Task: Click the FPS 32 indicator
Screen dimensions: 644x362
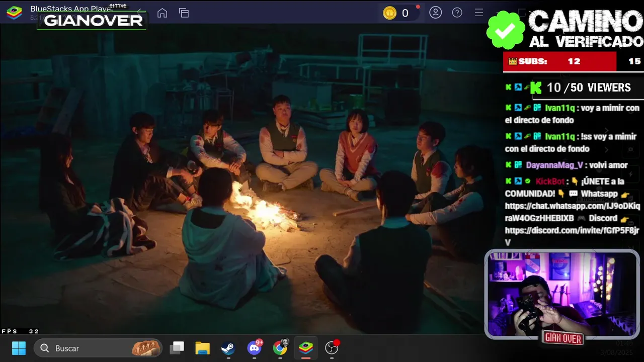Action: [x=20, y=331]
